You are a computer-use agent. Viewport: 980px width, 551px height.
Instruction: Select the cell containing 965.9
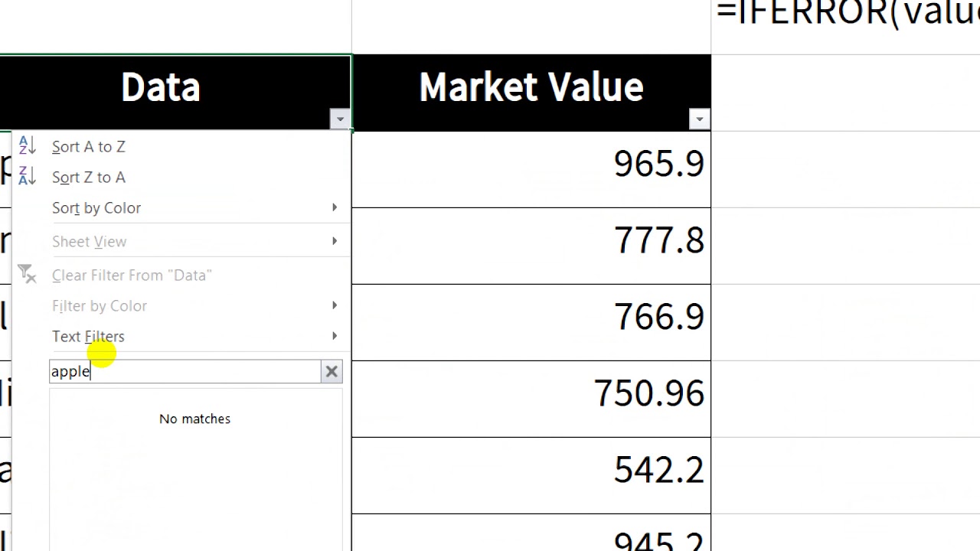pyautogui.click(x=531, y=169)
